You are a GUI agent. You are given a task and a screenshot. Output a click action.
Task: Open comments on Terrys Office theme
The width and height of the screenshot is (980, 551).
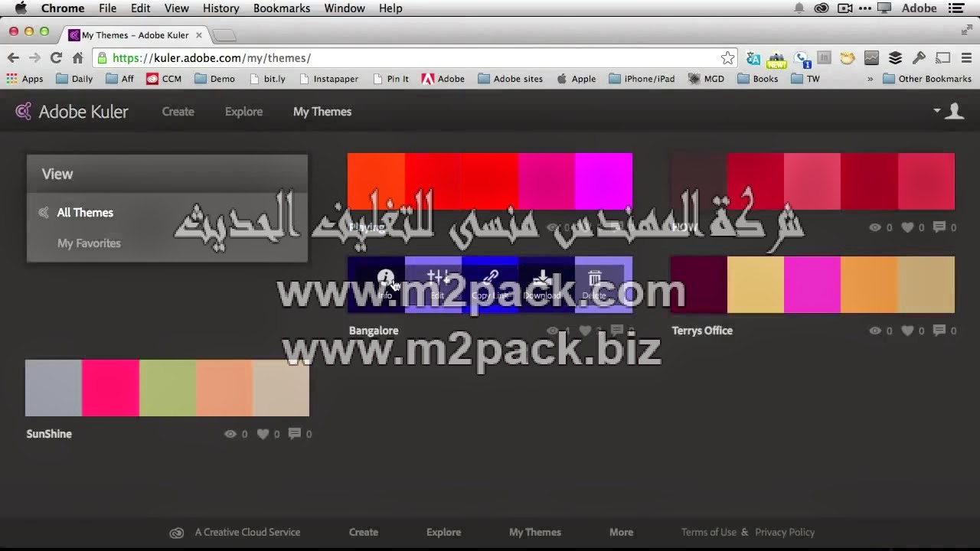939,331
